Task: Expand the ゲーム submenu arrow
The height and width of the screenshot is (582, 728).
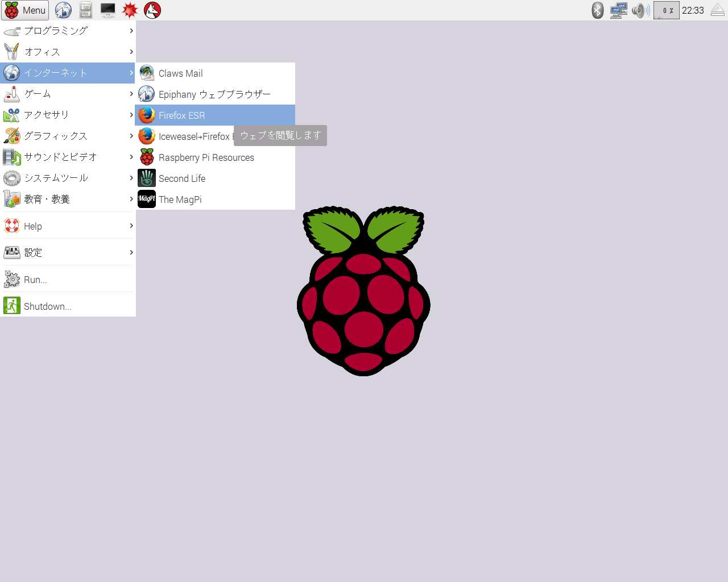Action: 131,94
